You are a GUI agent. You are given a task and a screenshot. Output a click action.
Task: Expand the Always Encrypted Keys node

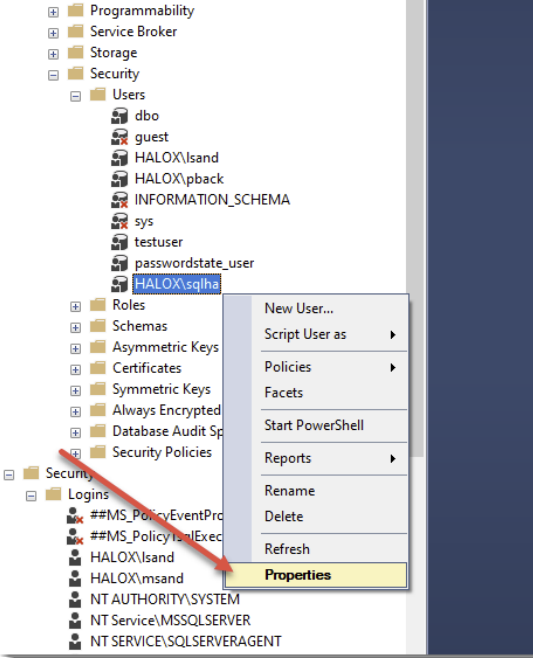pyautogui.click(x=76, y=412)
